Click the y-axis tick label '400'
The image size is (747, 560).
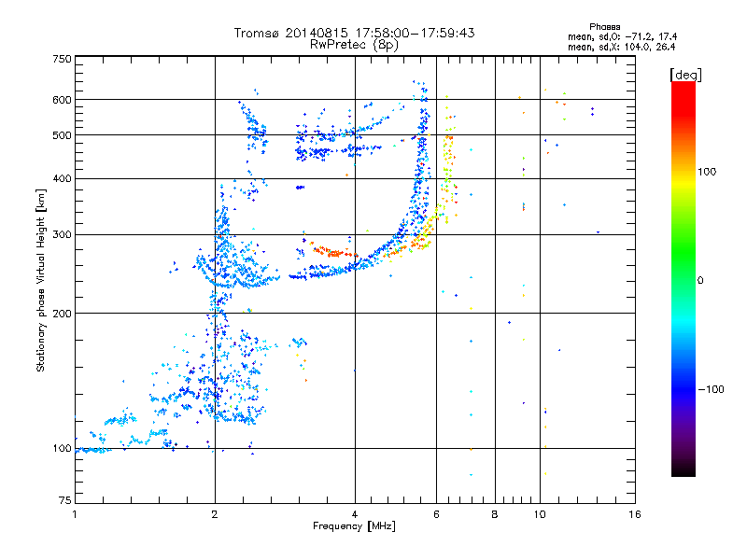tap(62, 179)
